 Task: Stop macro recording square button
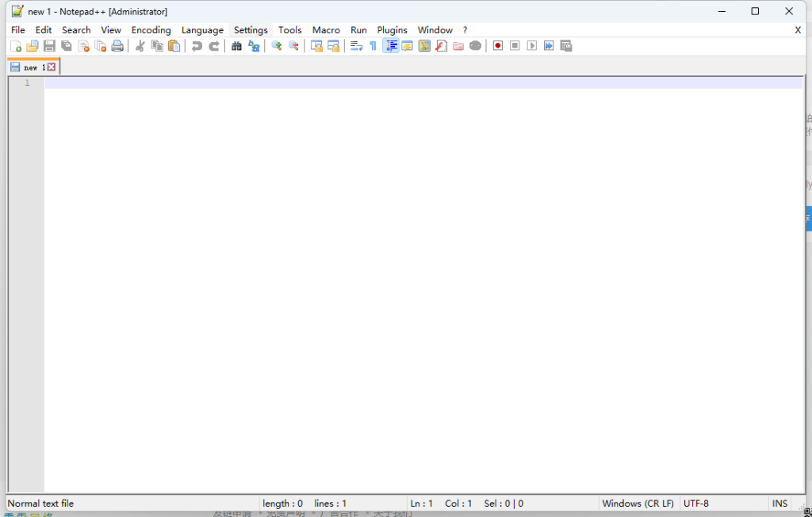click(515, 46)
